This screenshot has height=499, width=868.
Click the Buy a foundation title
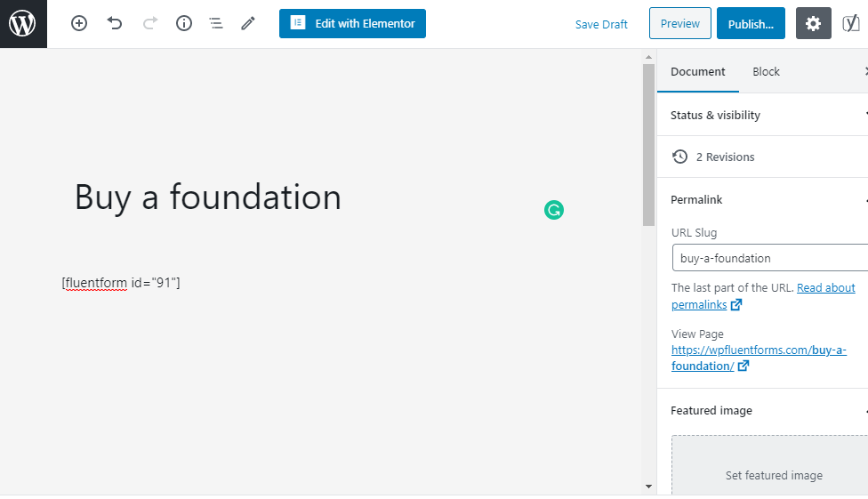[207, 197]
